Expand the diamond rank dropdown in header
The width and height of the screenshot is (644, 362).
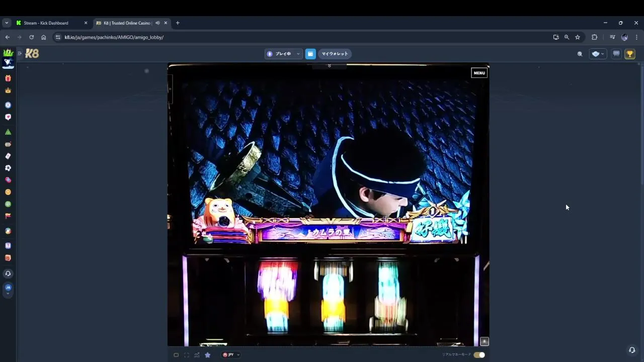[598, 54]
